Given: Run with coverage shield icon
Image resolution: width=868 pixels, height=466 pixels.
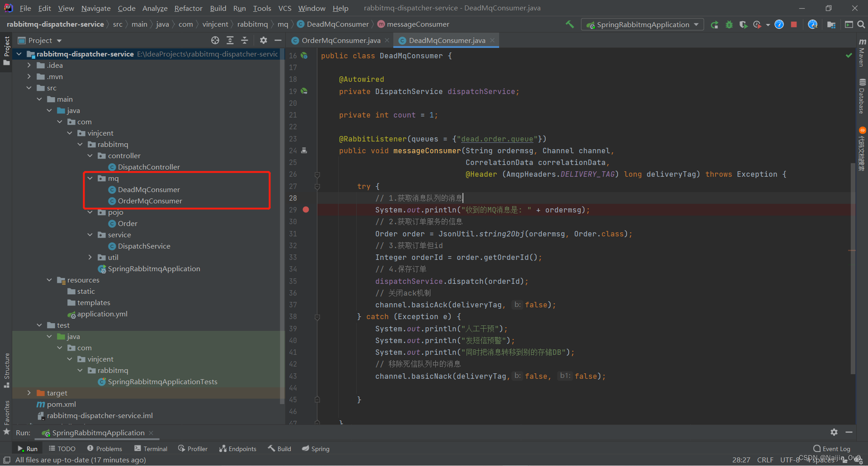Looking at the screenshot, I should [x=743, y=24].
